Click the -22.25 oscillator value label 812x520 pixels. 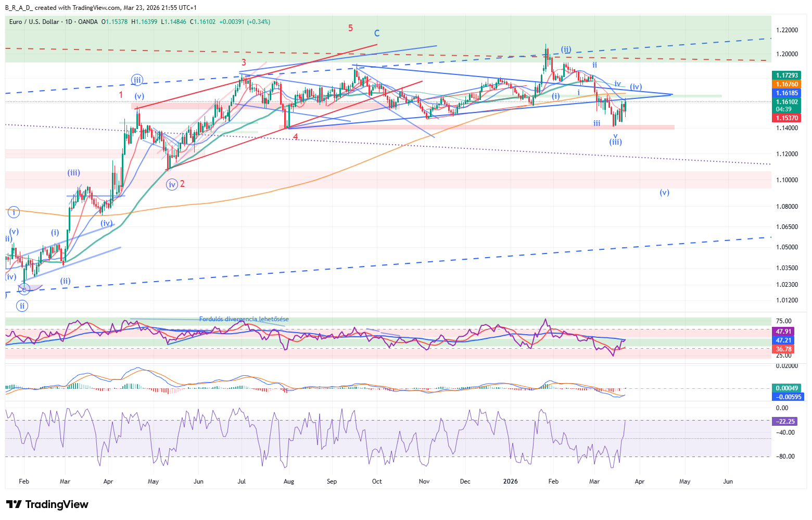[x=785, y=422]
